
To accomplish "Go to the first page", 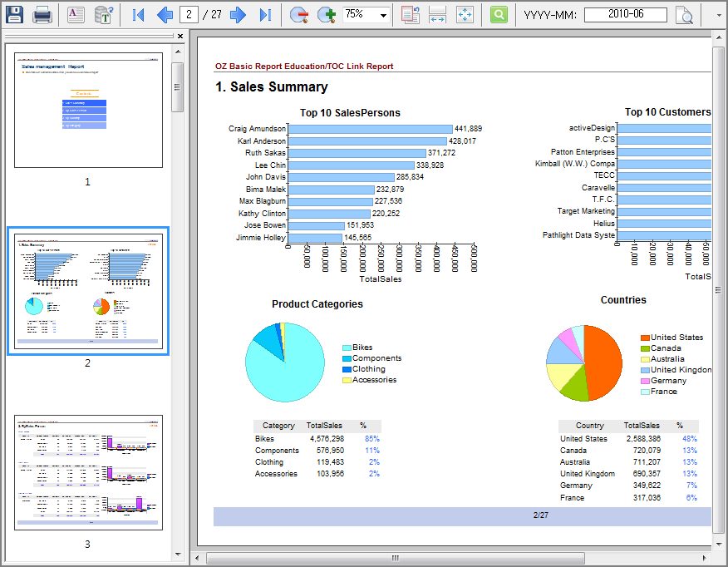I will tap(138, 14).
